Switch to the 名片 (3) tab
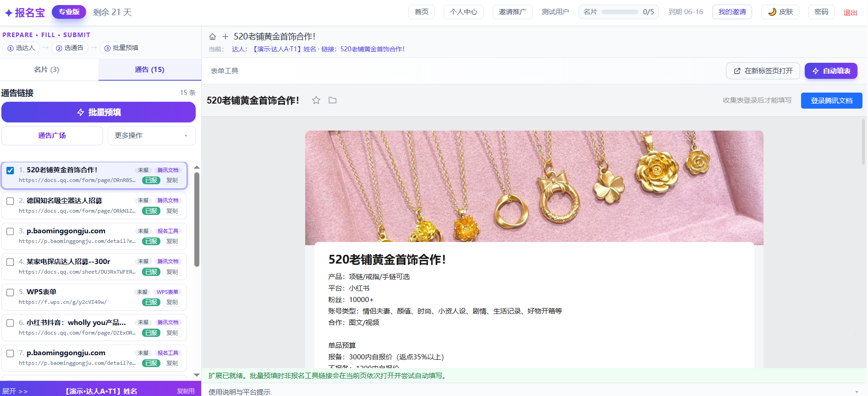This screenshot has height=396, width=868. 47,70
